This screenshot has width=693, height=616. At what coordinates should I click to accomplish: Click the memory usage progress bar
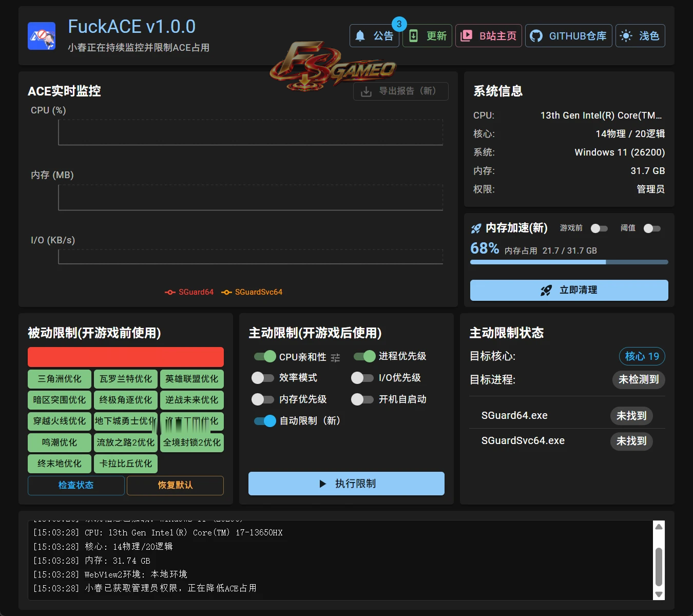569,262
